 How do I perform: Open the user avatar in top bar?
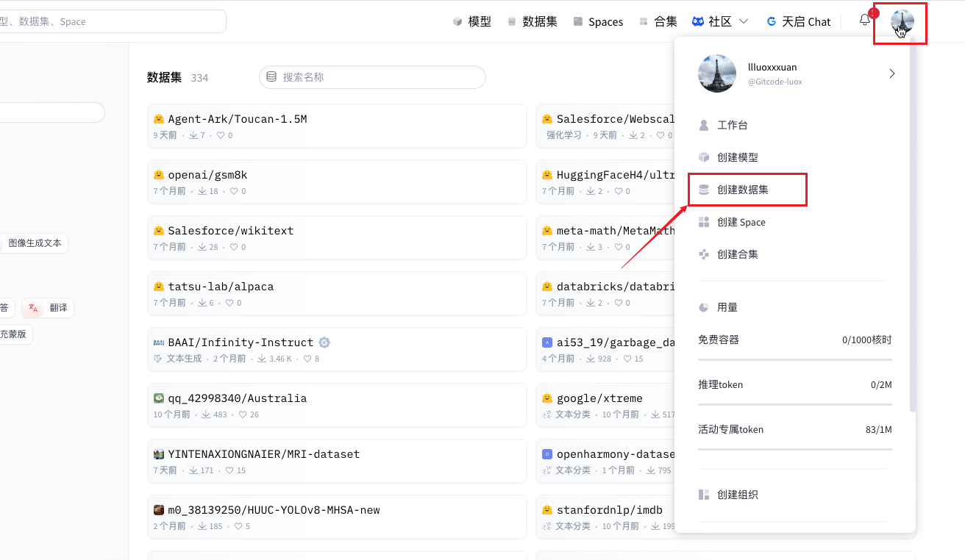point(902,21)
